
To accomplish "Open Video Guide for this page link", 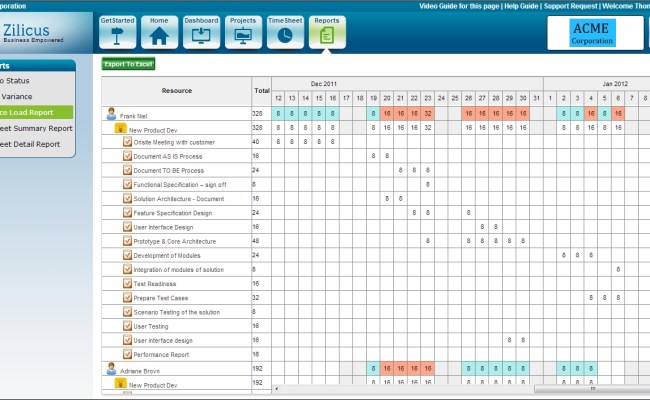I will 459,6.
